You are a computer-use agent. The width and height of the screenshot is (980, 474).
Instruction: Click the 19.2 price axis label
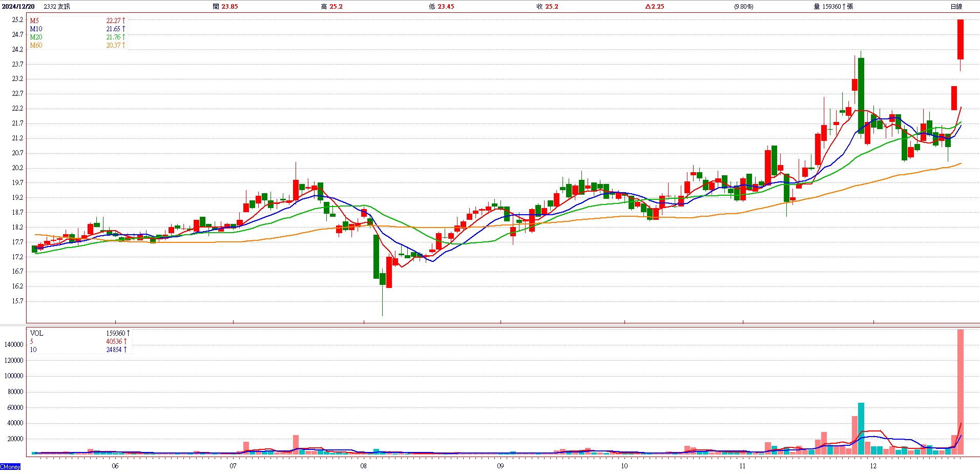point(17,198)
